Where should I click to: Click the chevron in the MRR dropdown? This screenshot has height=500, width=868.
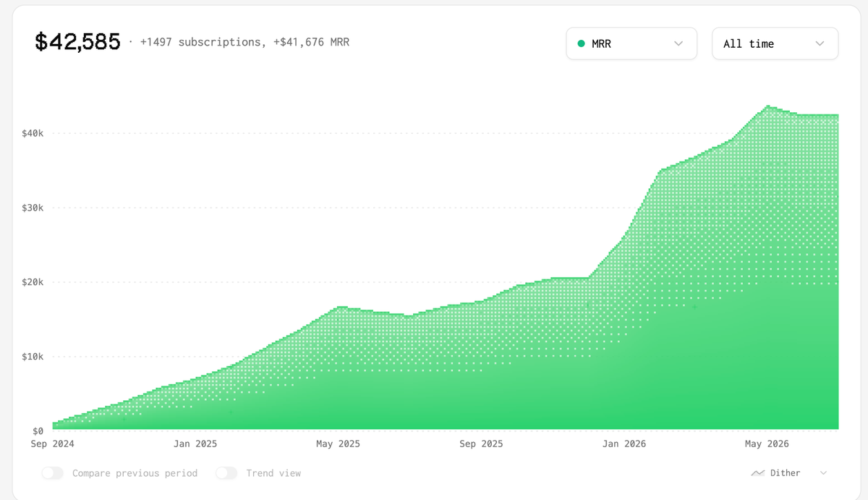click(678, 43)
